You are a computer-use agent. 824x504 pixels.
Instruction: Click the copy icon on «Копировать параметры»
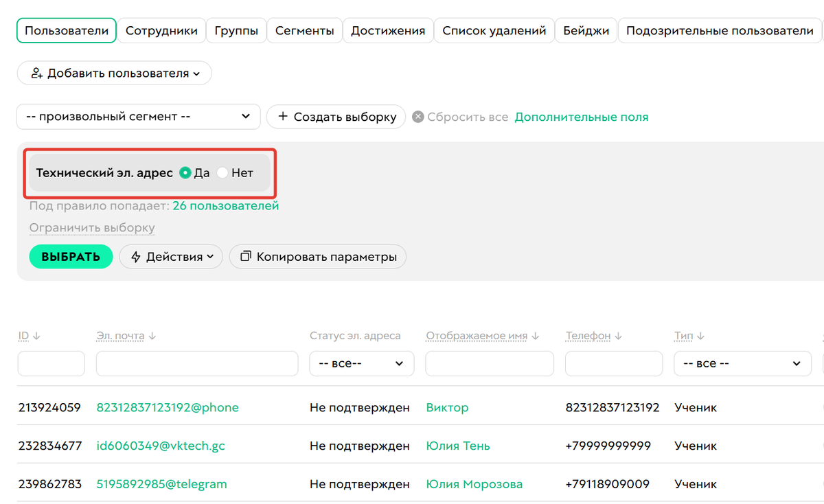pos(245,256)
